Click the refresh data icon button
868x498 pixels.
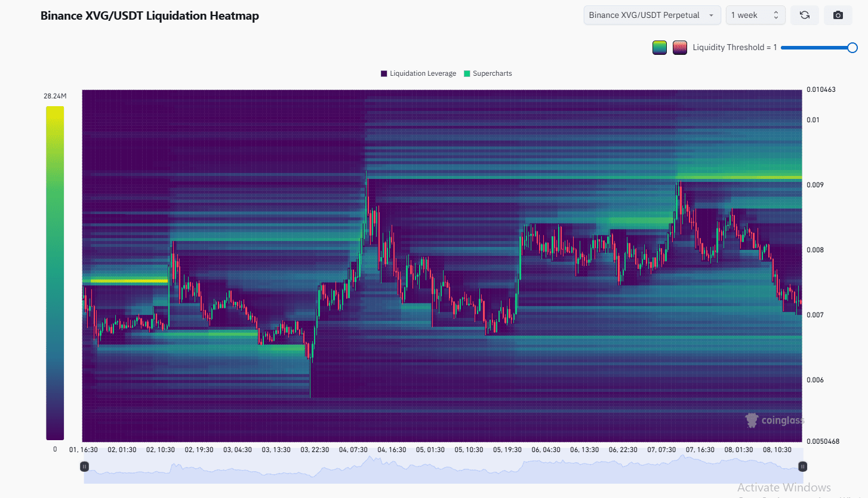click(804, 16)
